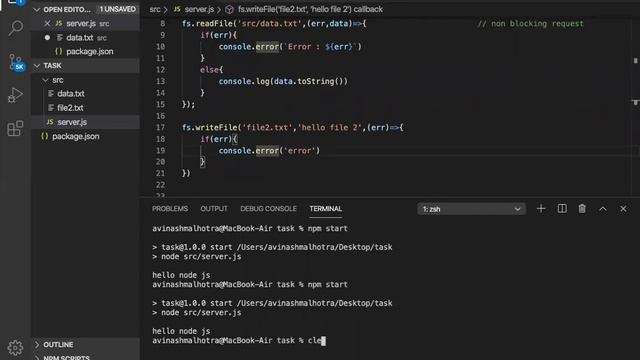The height and width of the screenshot is (360, 640).
Task: Click braces icon of package.json in Open Editors
Action: (x=58, y=51)
